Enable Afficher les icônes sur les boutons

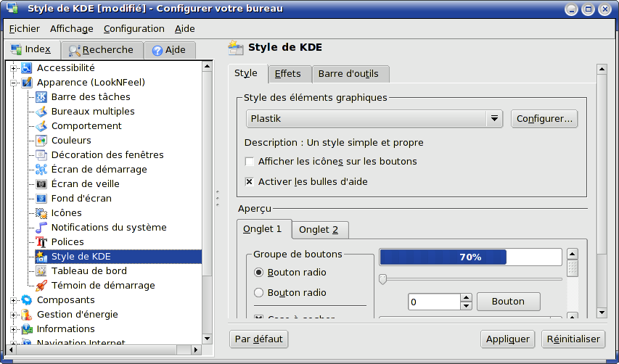click(x=249, y=161)
